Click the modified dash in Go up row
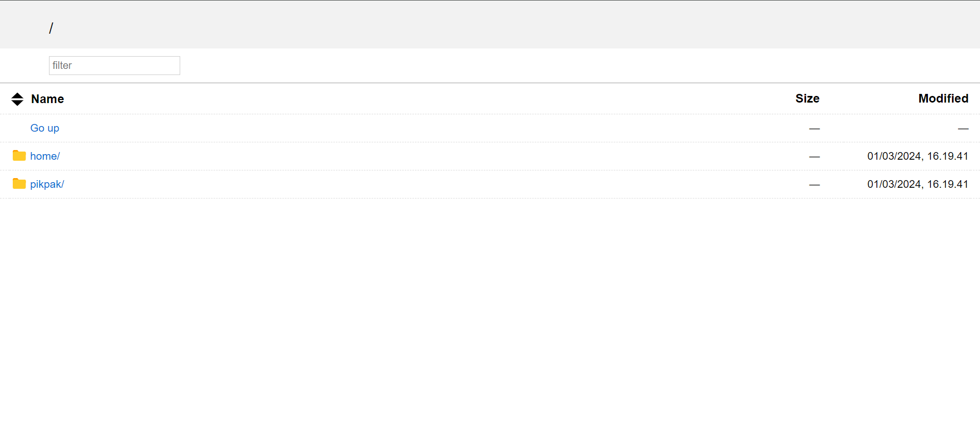Screen dimensions: 980x447 (963, 129)
